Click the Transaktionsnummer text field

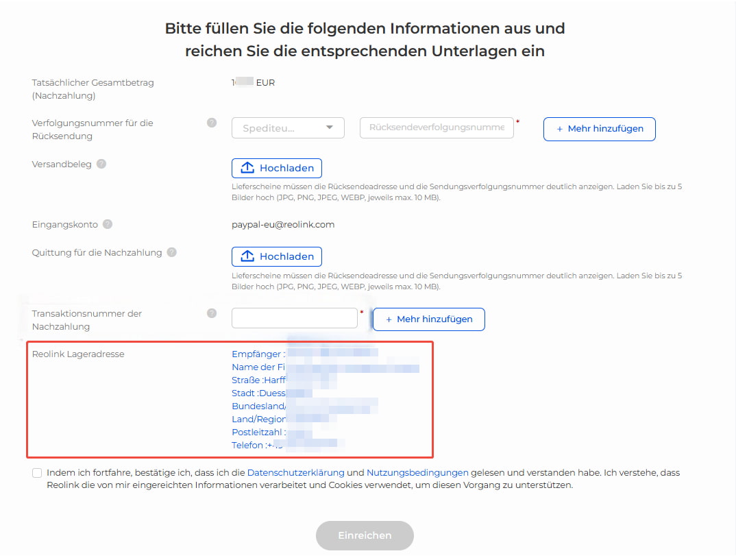pyautogui.click(x=295, y=318)
